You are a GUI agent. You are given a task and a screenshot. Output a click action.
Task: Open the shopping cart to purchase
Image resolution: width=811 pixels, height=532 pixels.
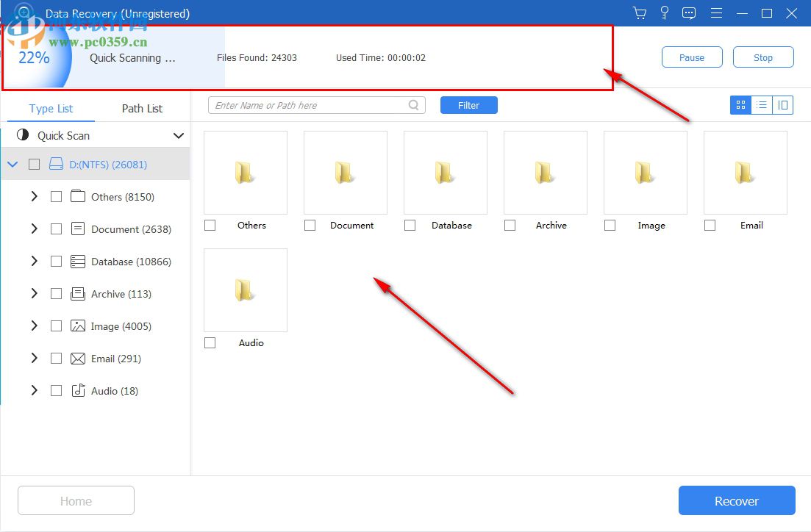pyautogui.click(x=639, y=12)
